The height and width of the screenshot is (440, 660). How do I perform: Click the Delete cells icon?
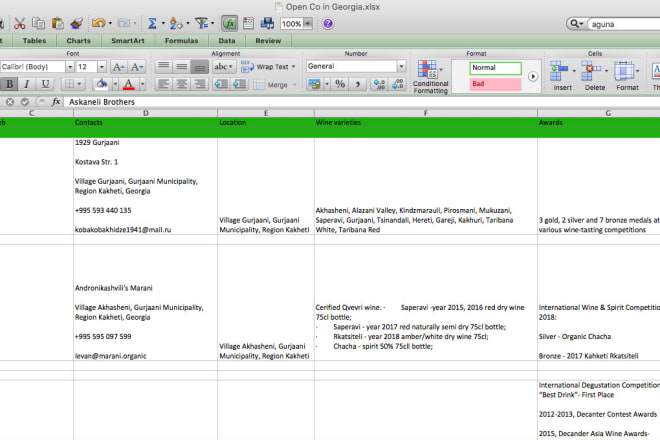(595, 73)
